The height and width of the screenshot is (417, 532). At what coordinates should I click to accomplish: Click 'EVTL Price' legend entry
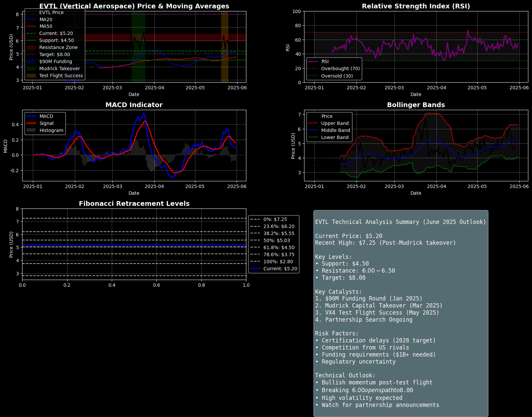(x=45, y=12)
